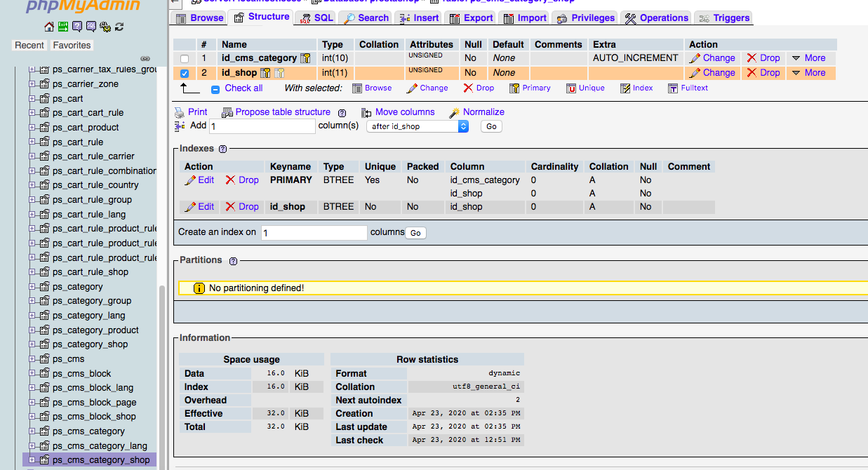
Task: Open navigation panel settings gear icon
Action: [x=105, y=27]
